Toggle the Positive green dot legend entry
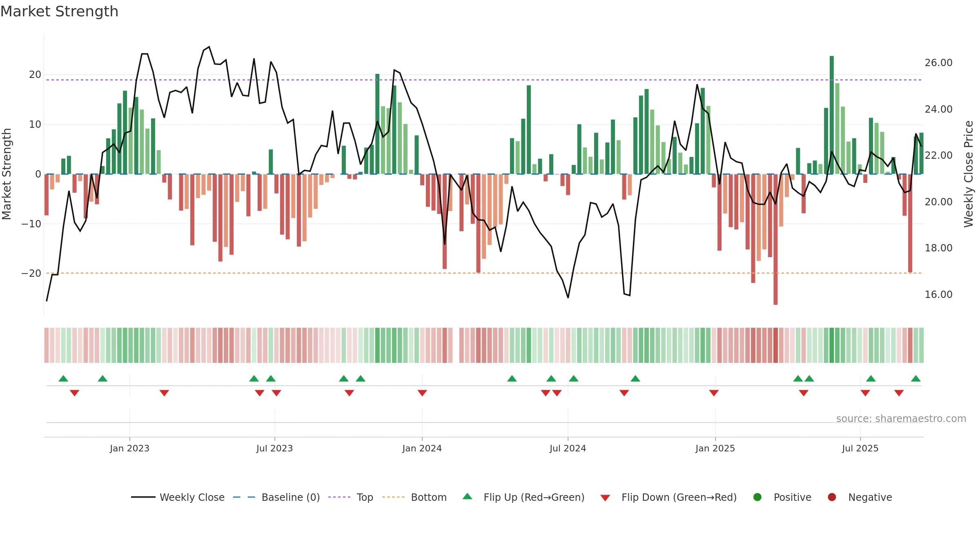Screen dimensions: 980x551 (x=782, y=497)
